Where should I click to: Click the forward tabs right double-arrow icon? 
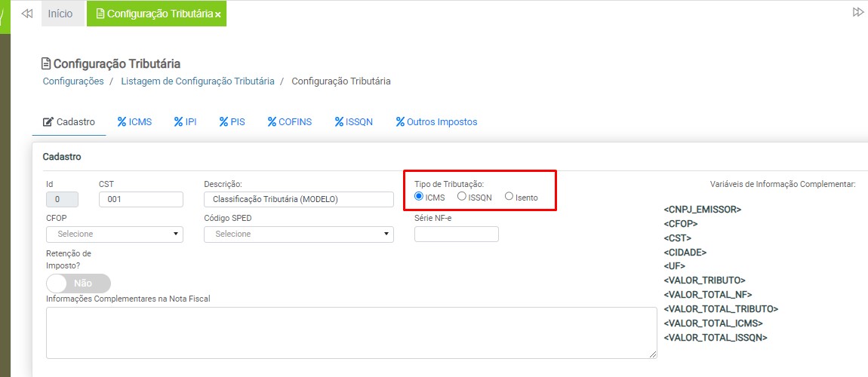(x=857, y=12)
